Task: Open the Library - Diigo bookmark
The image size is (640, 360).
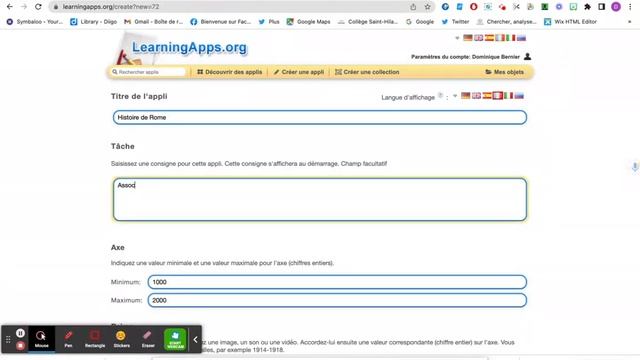Action: pyautogui.click(x=93, y=22)
